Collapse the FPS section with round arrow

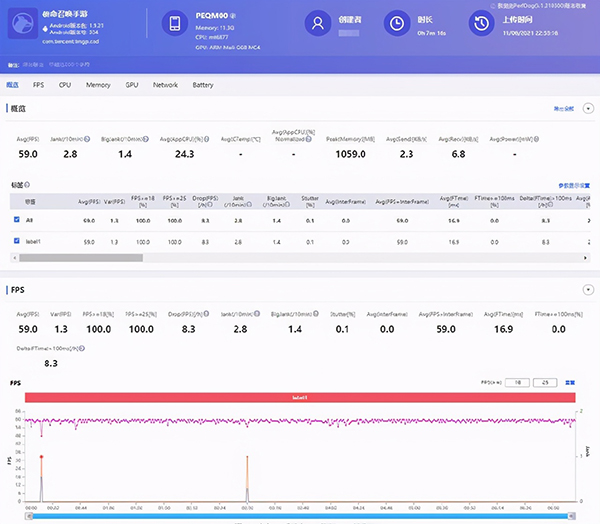pos(588,290)
